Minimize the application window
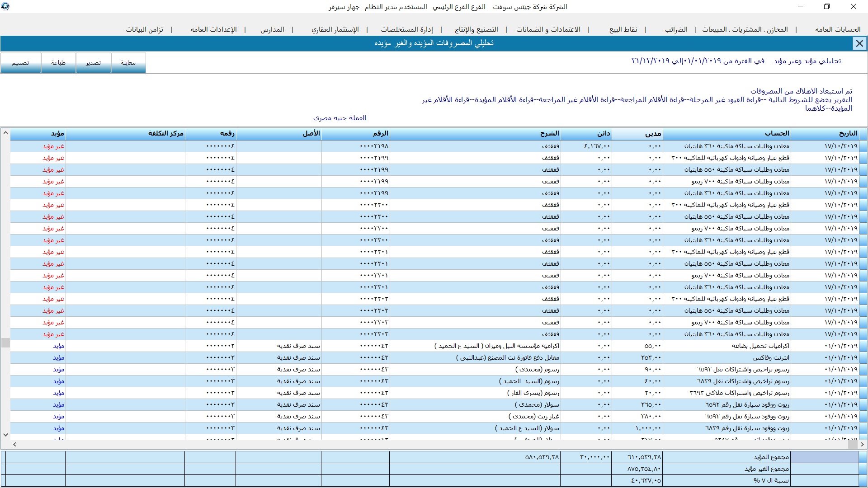 click(x=801, y=6)
